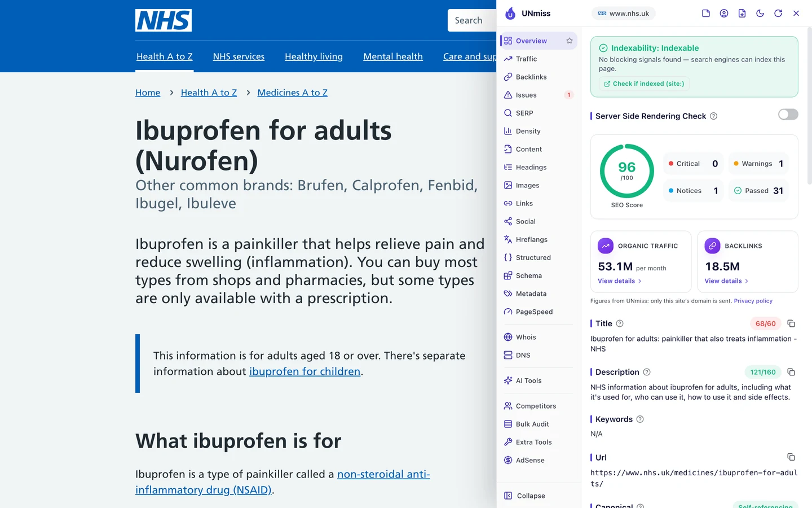This screenshot has height=508, width=812.
Task: Click the www.nhs.uk domain chip
Action: coord(624,14)
